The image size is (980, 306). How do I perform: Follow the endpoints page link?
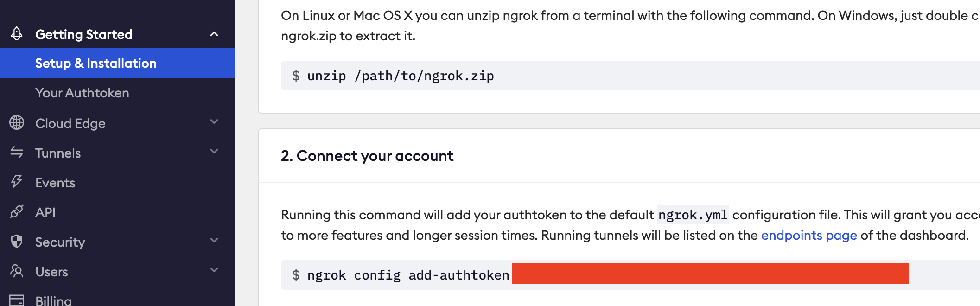809,236
